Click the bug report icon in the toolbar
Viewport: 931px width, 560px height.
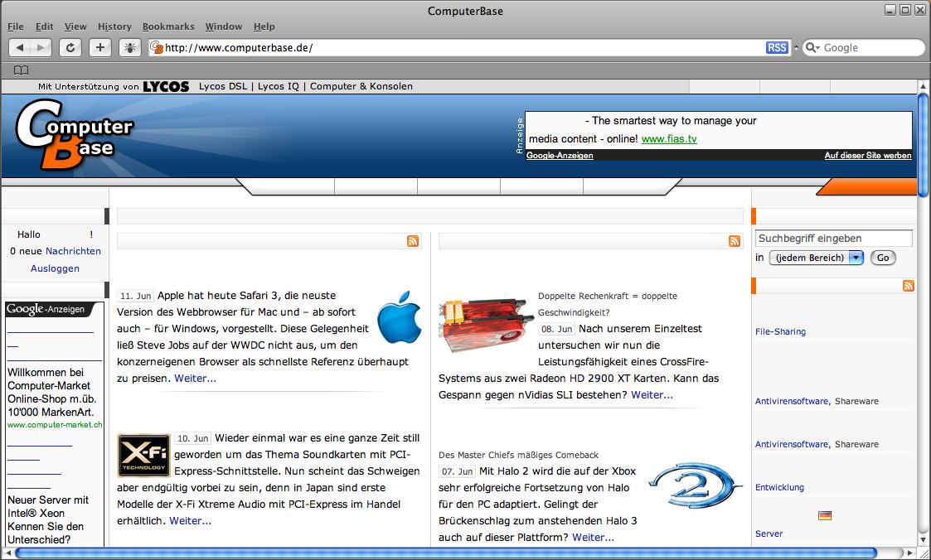pos(130,48)
